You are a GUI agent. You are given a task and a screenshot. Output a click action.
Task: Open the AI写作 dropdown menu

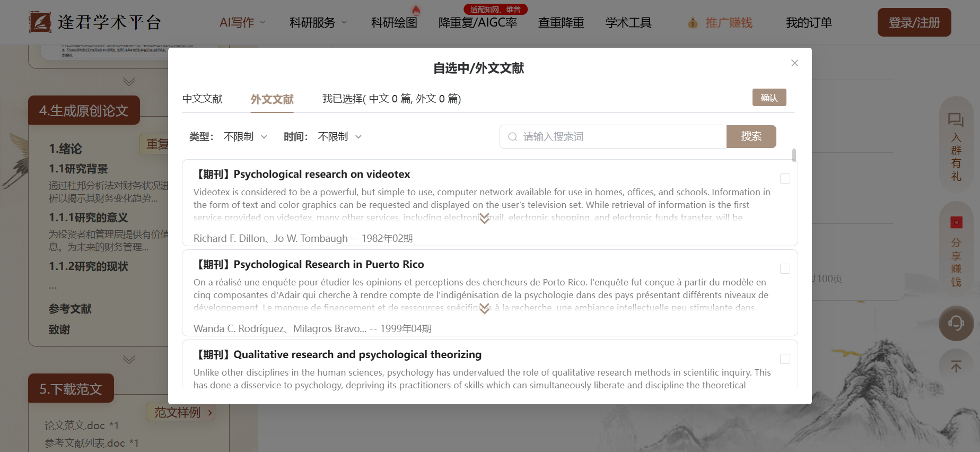point(242,23)
